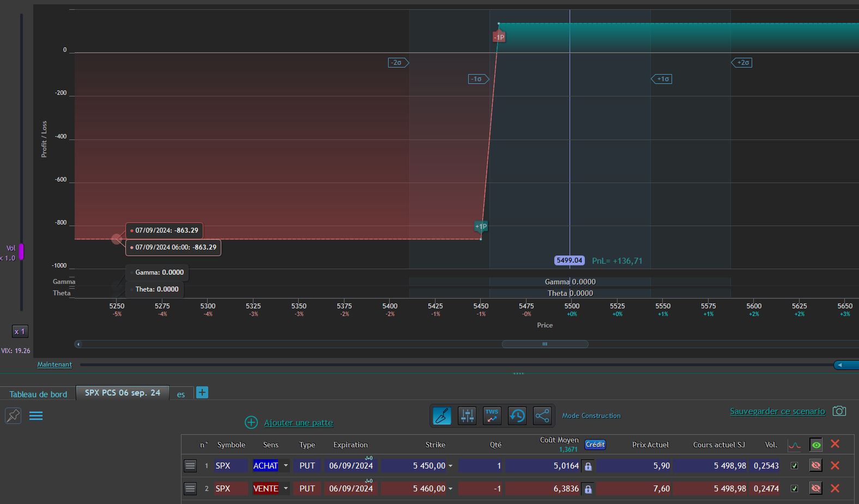
Task: Take a snapshot with camera icon
Action: (839, 411)
